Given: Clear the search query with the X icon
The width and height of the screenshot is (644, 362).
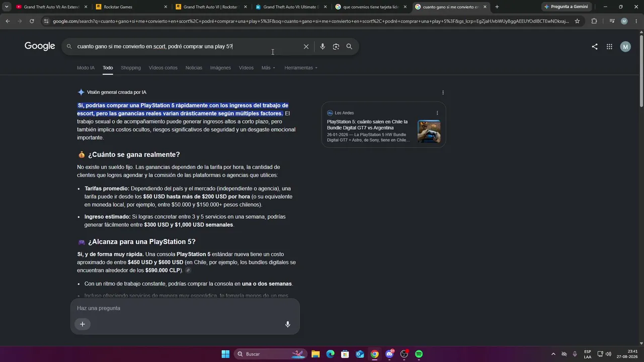Looking at the screenshot, I should (x=306, y=47).
